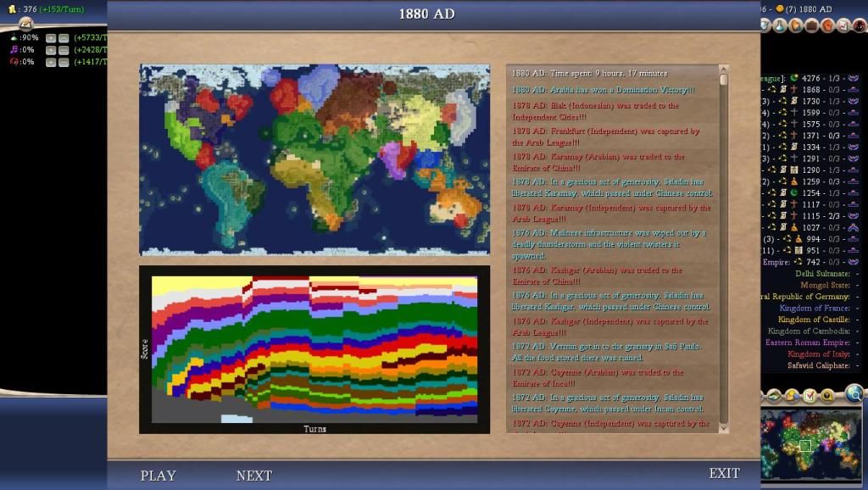Select the Mongol State scoreboard entry
Image resolution: width=868 pixels, height=490 pixels.
tap(825, 285)
